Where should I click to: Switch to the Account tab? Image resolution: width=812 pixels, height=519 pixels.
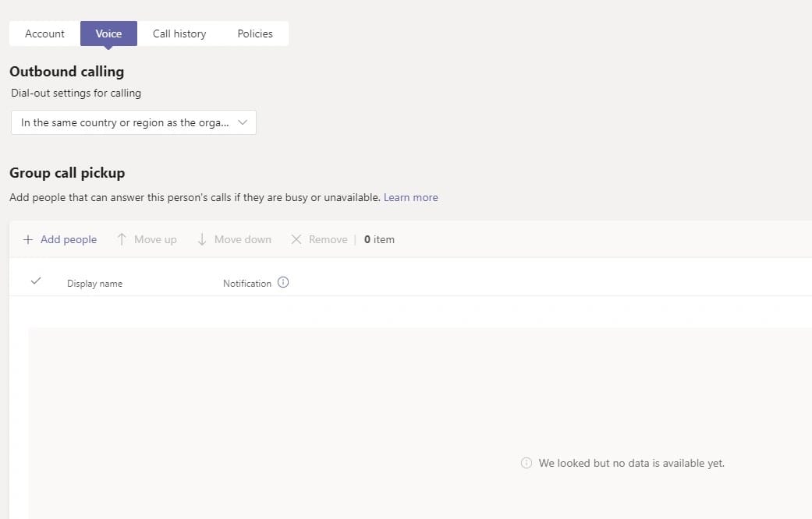(x=45, y=34)
